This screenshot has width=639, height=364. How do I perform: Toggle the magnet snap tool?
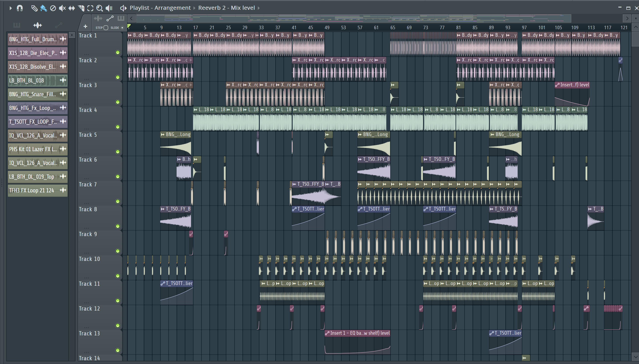click(20, 8)
